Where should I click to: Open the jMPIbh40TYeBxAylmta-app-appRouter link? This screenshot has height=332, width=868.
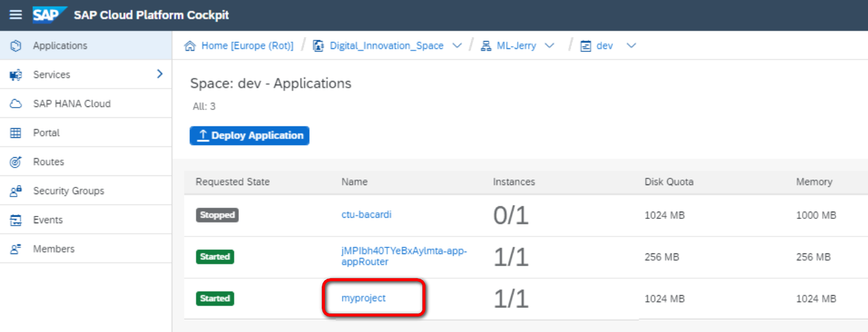click(x=405, y=256)
